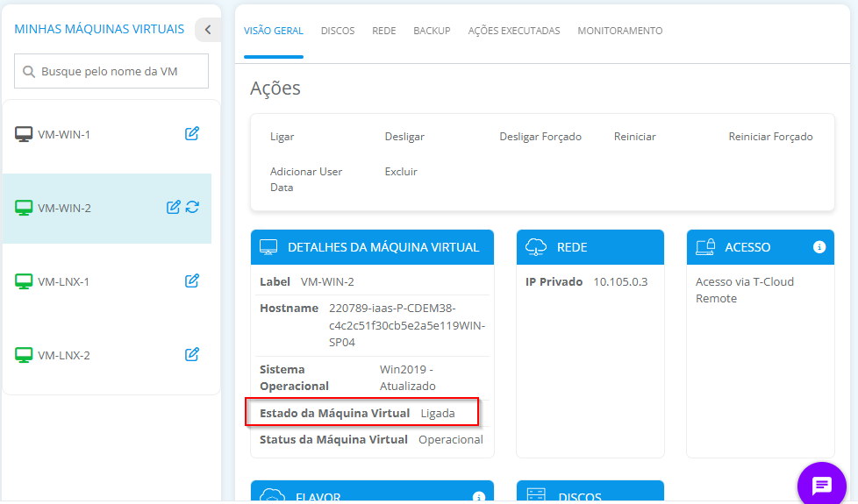Edit the VM-WIN-2 label

(x=174, y=207)
